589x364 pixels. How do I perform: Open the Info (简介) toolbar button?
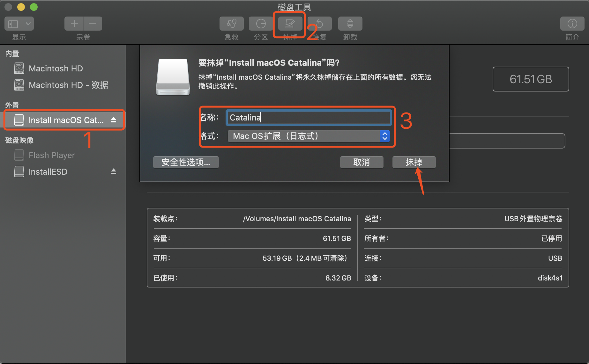pos(572,24)
